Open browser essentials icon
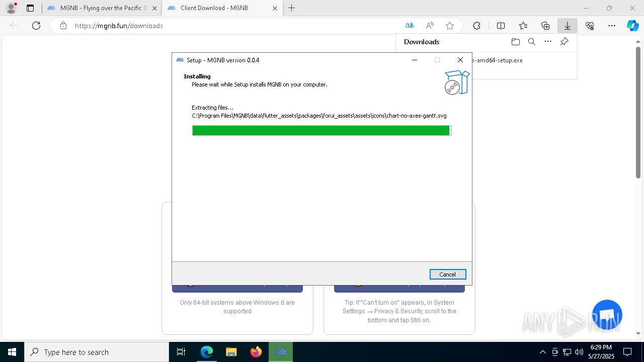This screenshot has width=644, height=362. (590, 26)
